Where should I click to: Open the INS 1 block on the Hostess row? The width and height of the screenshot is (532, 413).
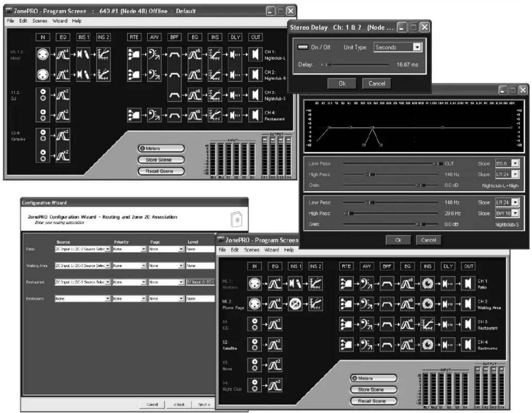(295, 284)
